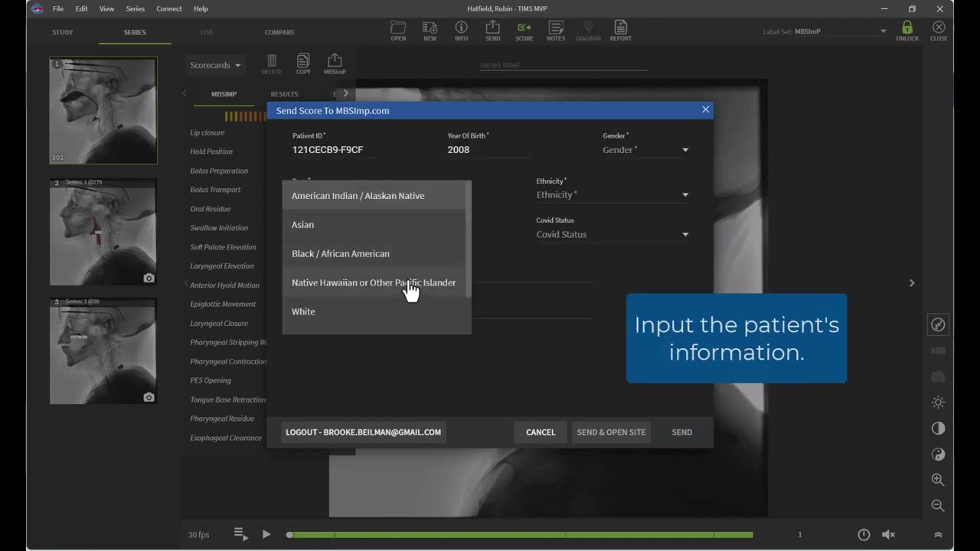
Task: Select American Indian / Alaskan Native option
Action: coord(374,196)
